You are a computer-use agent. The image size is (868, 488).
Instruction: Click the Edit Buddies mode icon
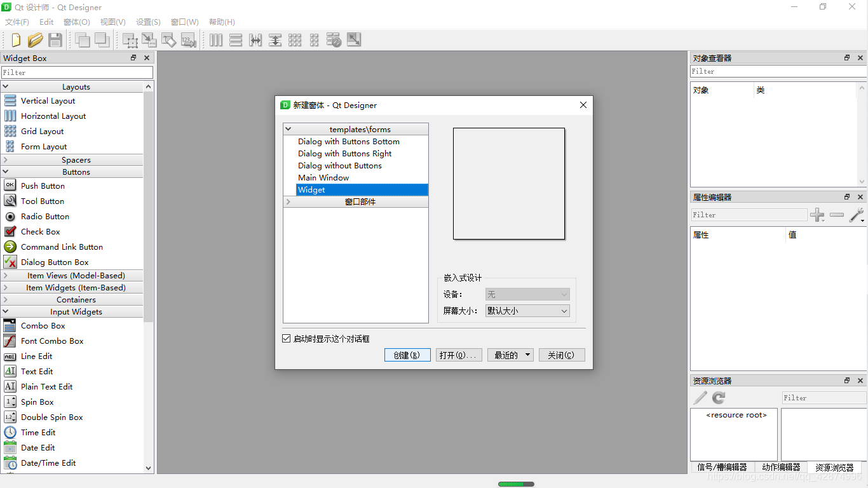pos(168,40)
